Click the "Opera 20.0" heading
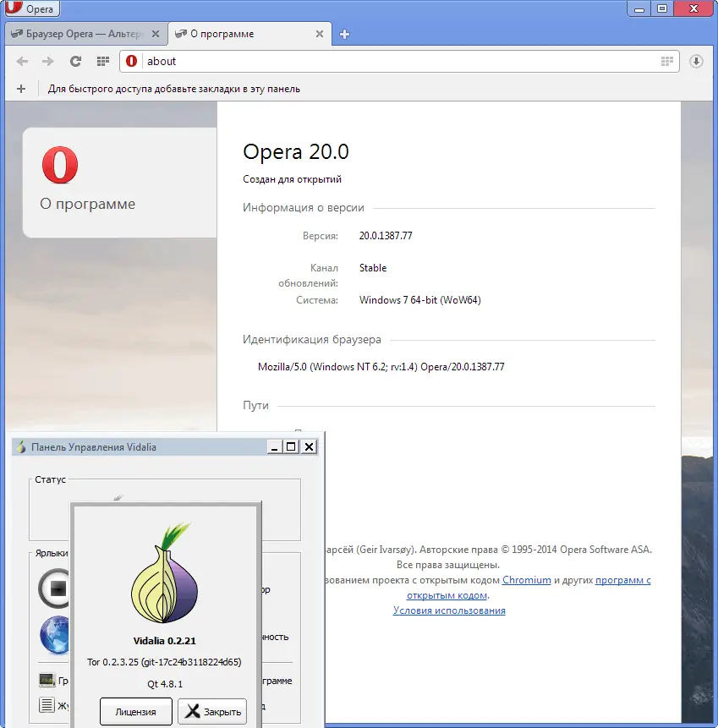The height and width of the screenshot is (728, 718). (295, 152)
